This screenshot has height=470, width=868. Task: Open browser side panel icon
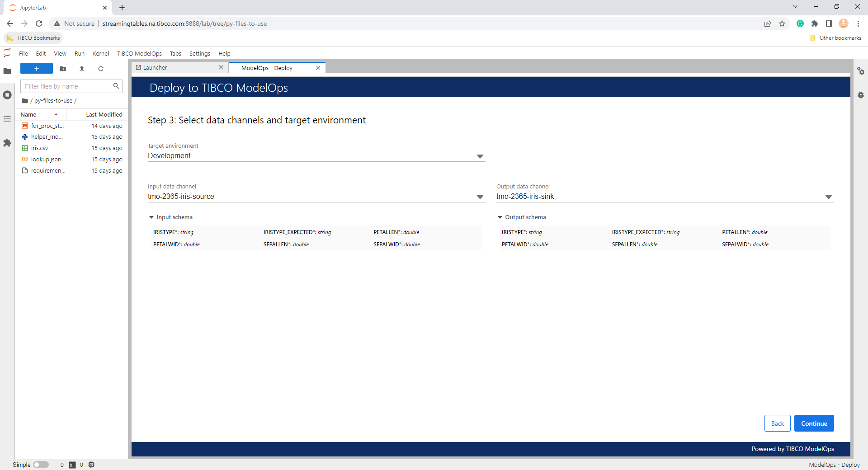point(829,23)
